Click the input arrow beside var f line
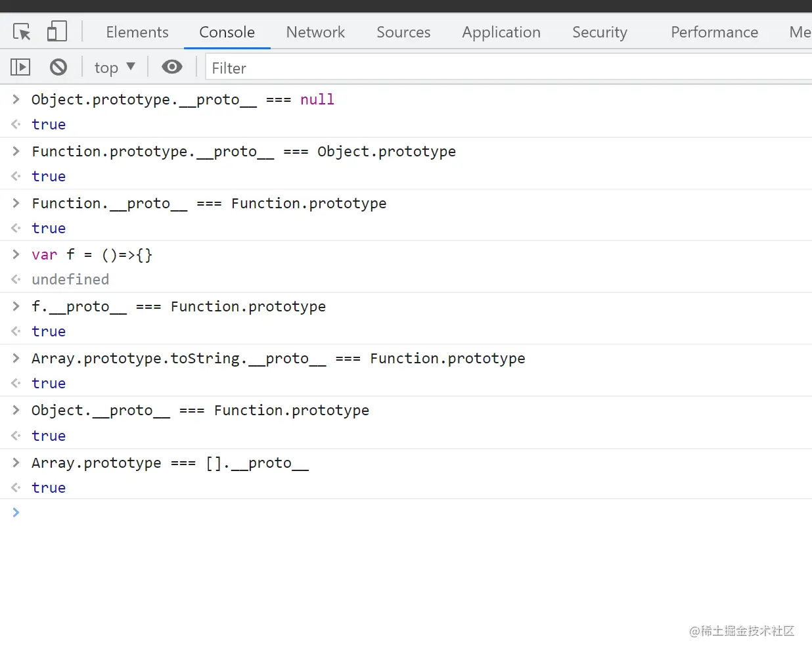This screenshot has width=812, height=655. pos(16,254)
